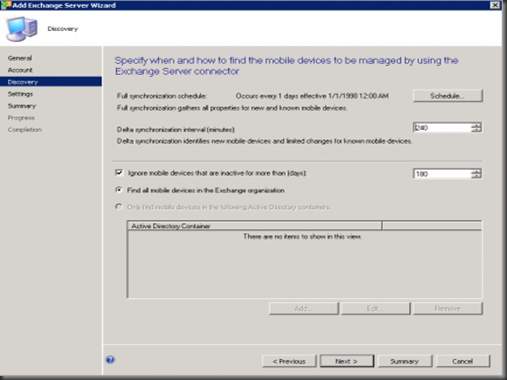Click the Add... container button
507x380 pixels.
[304, 309]
